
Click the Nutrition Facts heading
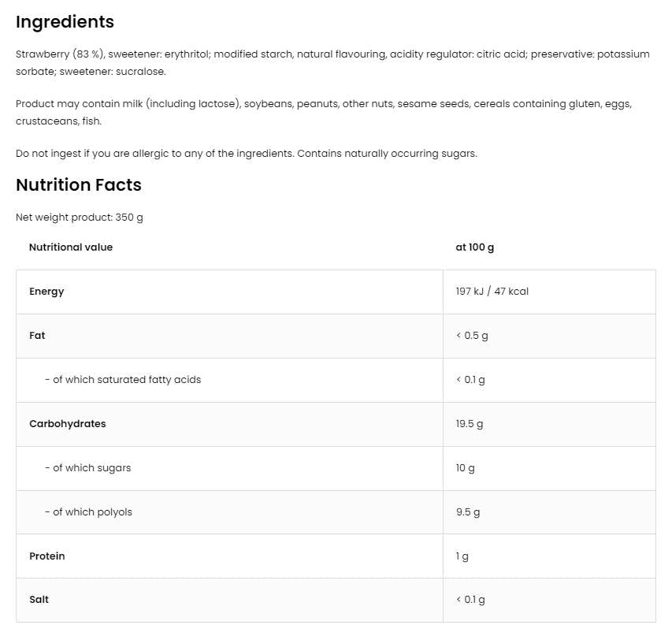[79, 185]
